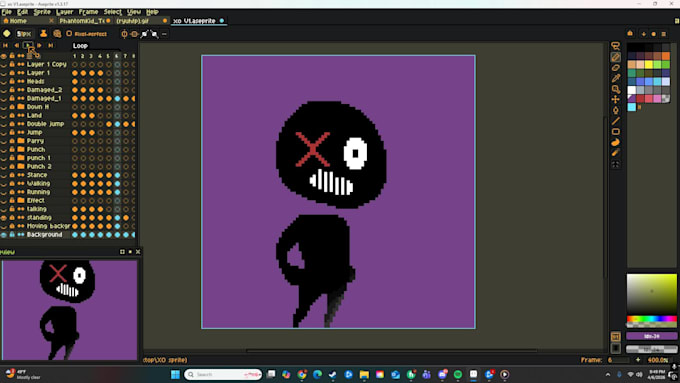
Task: Expand the punch 1 group folder icon
Action: click(20, 158)
